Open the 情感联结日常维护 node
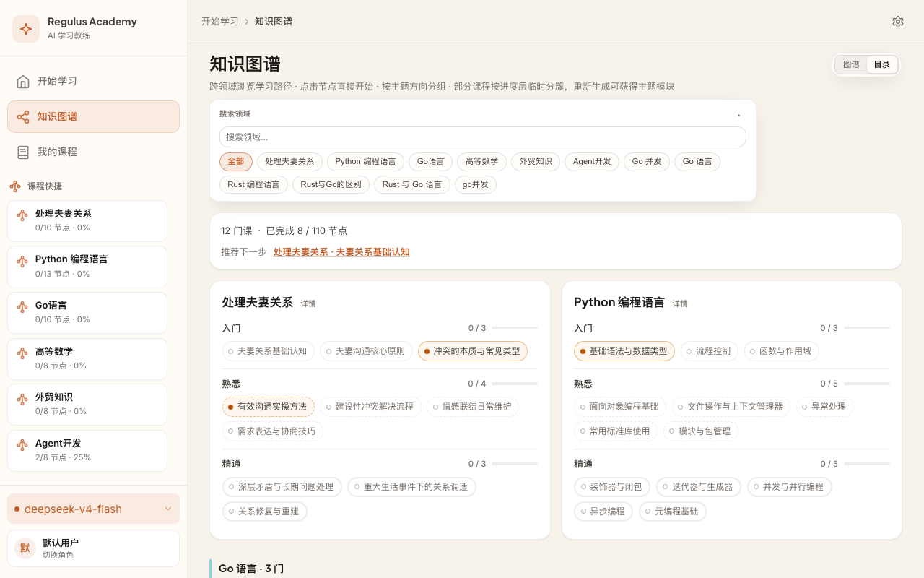Screen dimensions: 924x578 473,407
